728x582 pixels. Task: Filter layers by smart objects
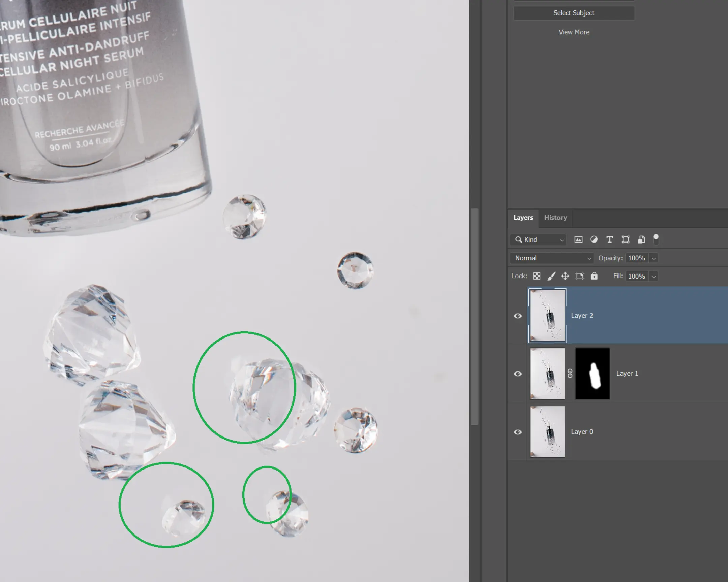click(641, 239)
